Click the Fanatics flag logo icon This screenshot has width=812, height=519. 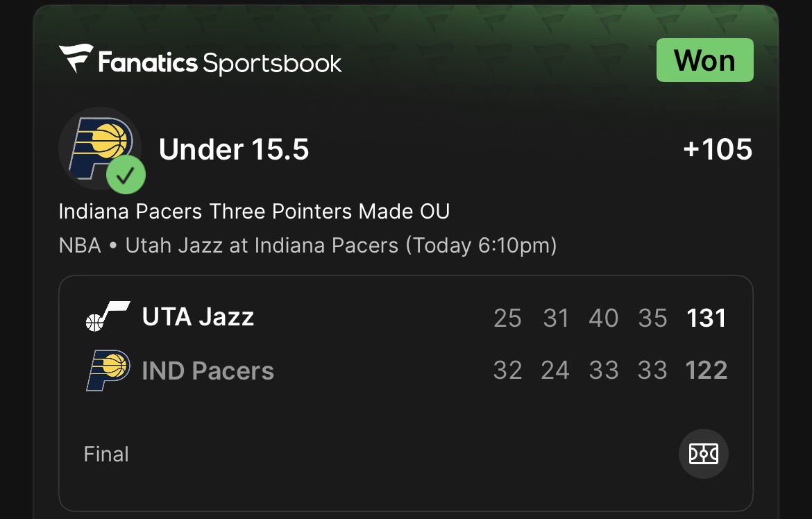click(x=76, y=59)
